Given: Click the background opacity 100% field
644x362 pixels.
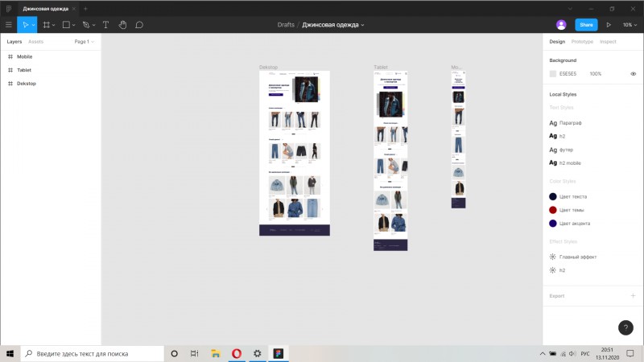Looking at the screenshot, I should (596, 74).
